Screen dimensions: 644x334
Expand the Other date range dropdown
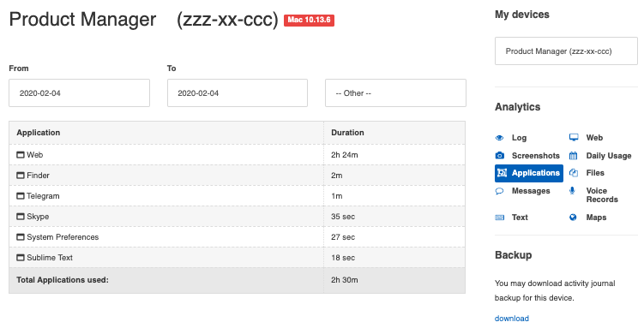point(395,93)
